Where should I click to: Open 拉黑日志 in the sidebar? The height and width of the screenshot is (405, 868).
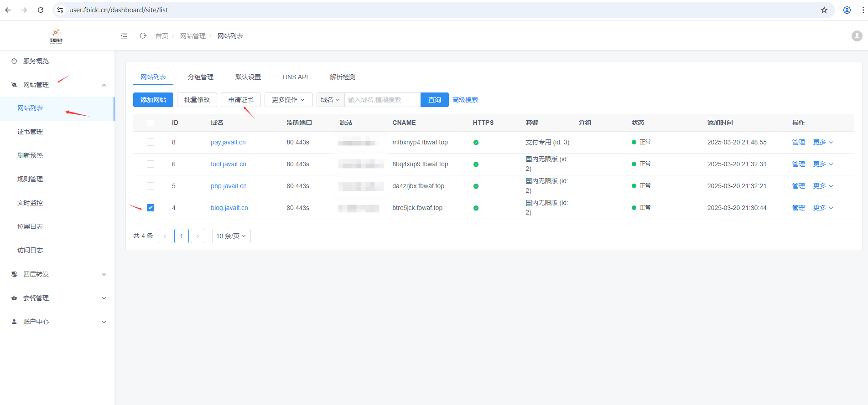30,226
